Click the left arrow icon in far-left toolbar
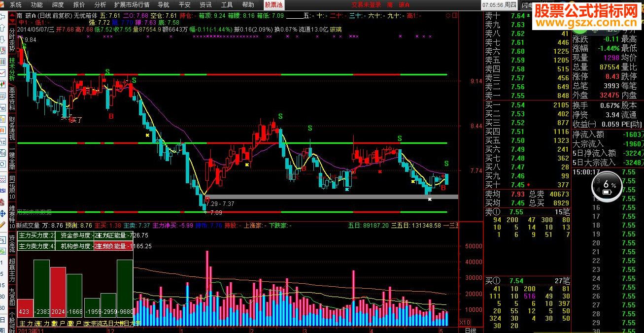 (x=3, y=16)
